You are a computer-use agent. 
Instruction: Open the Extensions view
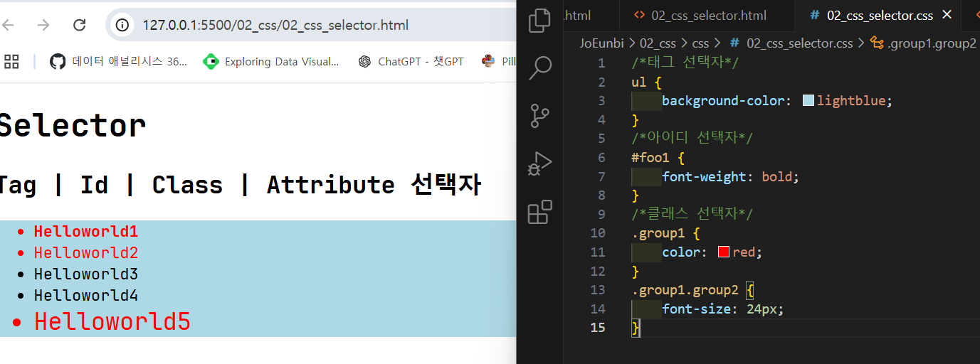point(540,212)
